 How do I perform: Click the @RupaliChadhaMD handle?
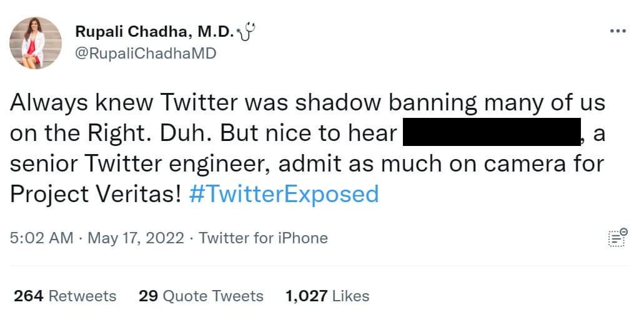(146, 54)
